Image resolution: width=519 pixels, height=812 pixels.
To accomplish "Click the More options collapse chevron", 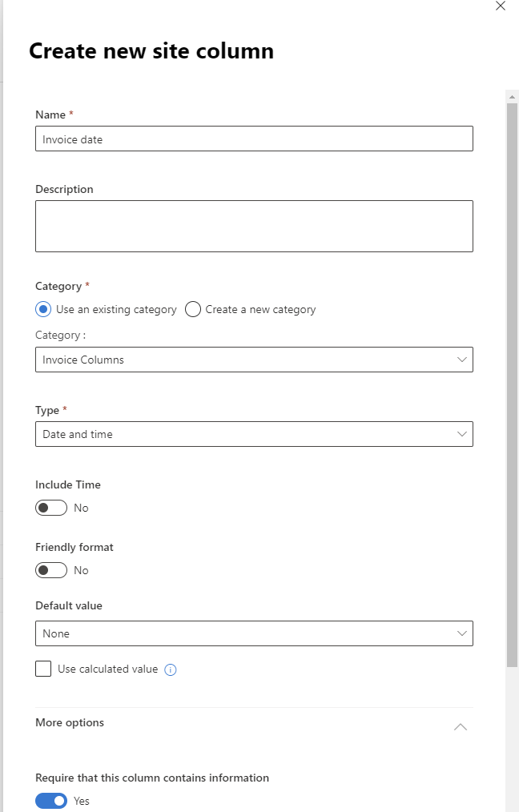I will click(x=460, y=726).
